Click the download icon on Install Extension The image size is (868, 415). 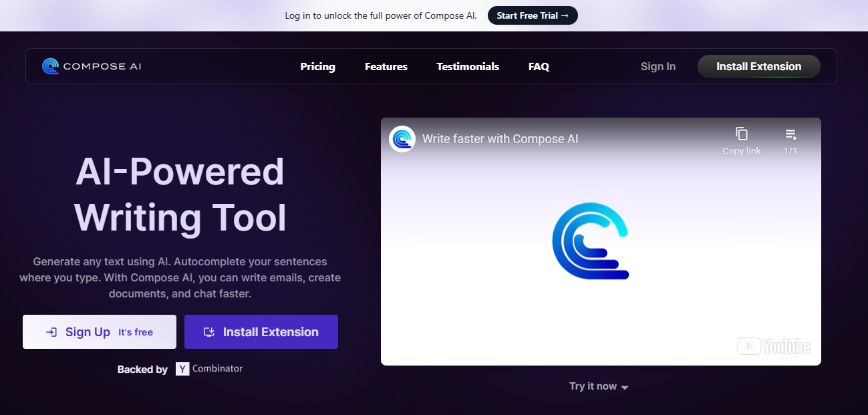click(x=209, y=332)
